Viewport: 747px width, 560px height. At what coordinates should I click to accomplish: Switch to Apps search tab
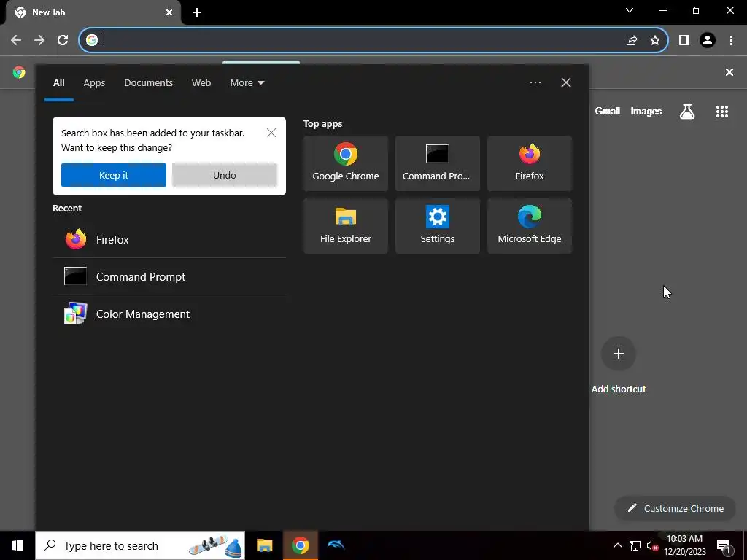tap(94, 83)
